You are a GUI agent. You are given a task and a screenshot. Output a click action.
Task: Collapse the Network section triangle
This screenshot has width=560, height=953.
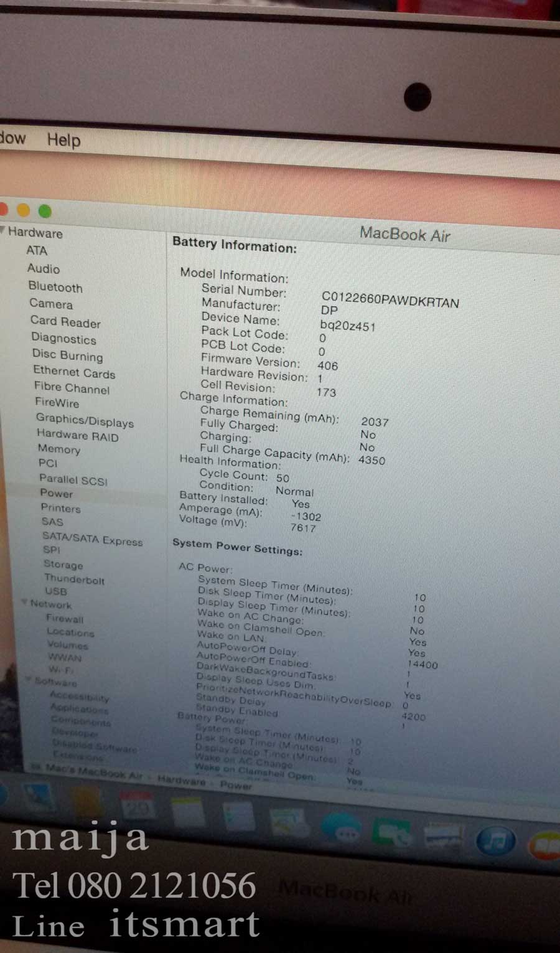pos(25,603)
